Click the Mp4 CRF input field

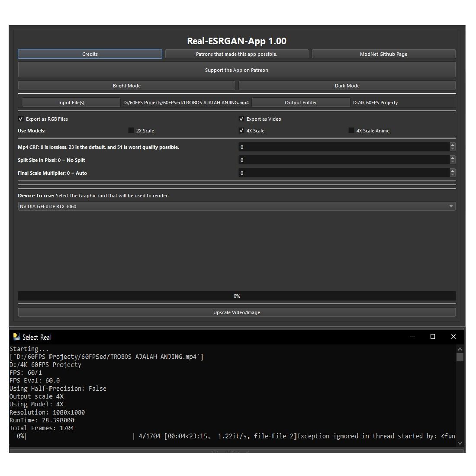[x=344, y=147]
